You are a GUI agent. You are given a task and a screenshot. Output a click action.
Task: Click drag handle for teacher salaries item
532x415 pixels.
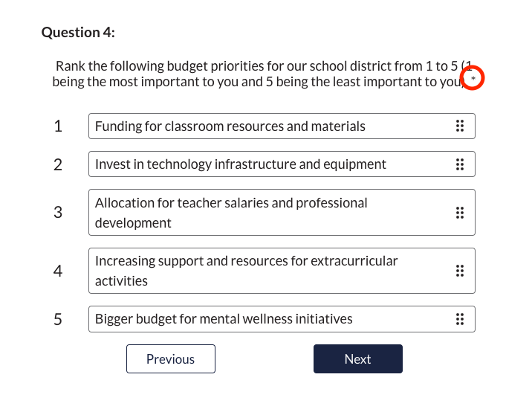click(460, 213)
